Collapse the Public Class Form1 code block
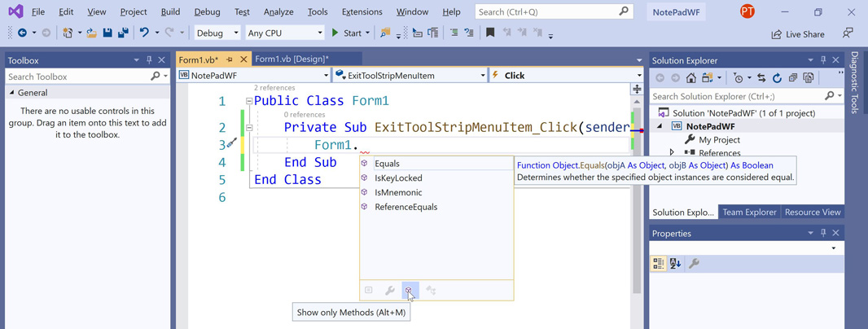This screenshot has width=868, height=329. click(249, 102)
